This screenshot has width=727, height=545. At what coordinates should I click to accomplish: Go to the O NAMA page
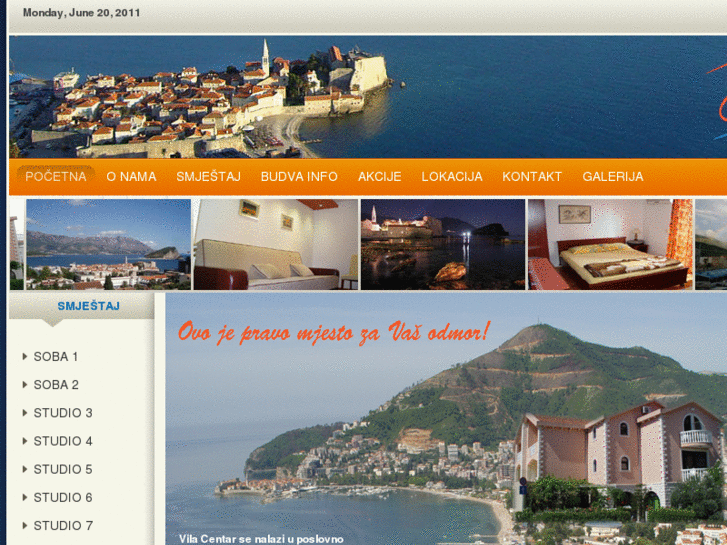tap(131, 176)
